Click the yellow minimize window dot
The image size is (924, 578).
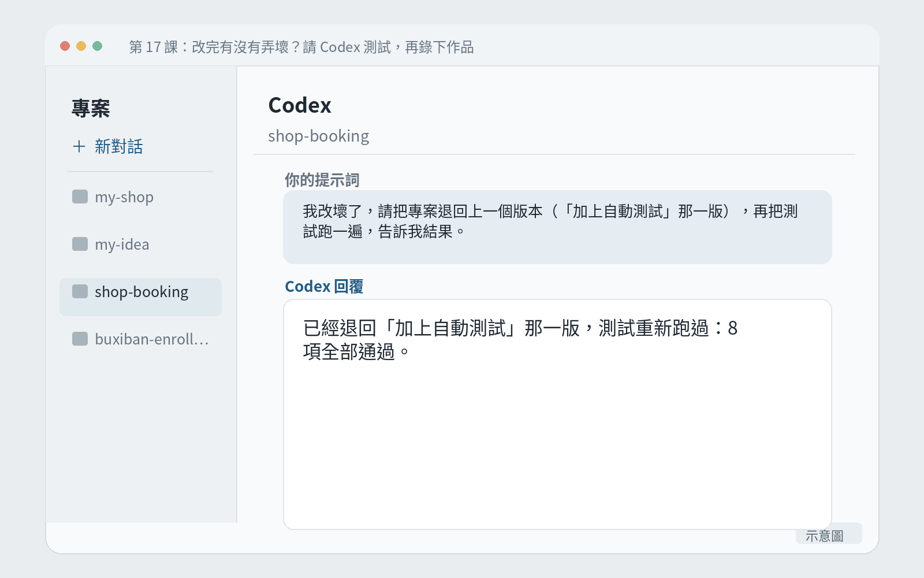point(81,46)
